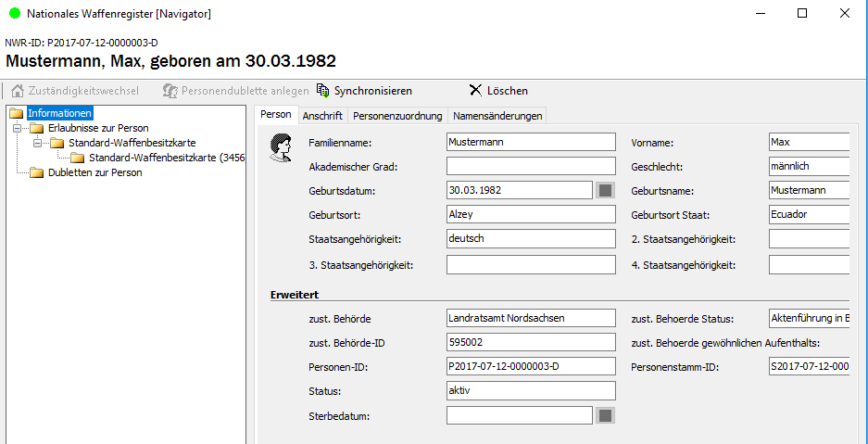868x444 pixels.
Task: Click the Personendublette anlegen icon
Action: click(170, 91)
